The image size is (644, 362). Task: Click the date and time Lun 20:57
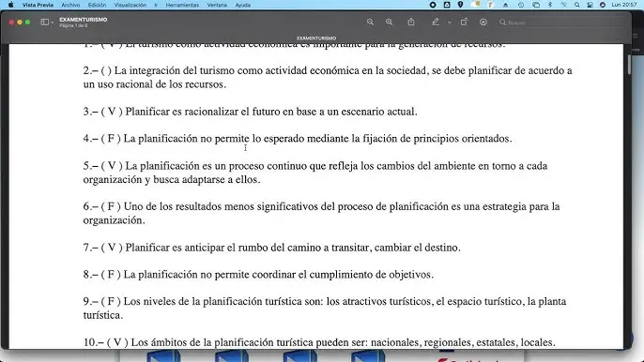coord(624,5)
